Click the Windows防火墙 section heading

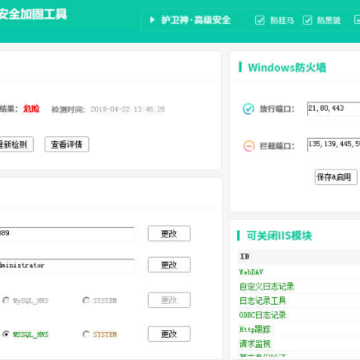click(287, 68)
